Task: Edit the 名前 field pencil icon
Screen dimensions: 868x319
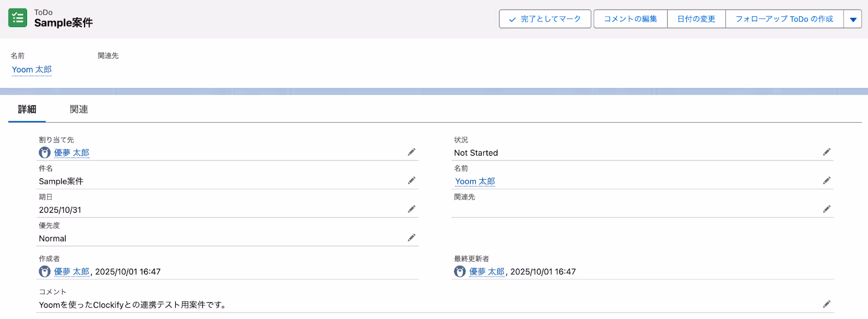Action: [827, 181]
